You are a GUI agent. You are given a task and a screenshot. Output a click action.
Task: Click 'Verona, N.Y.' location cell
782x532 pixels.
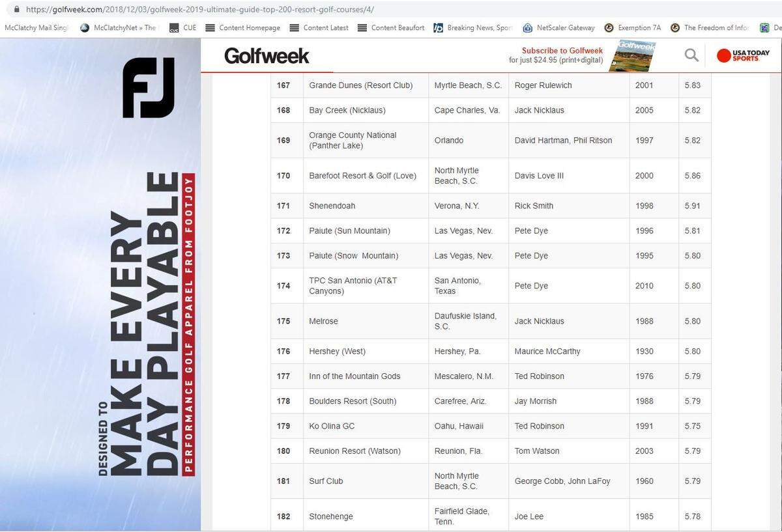pos(469,206)
